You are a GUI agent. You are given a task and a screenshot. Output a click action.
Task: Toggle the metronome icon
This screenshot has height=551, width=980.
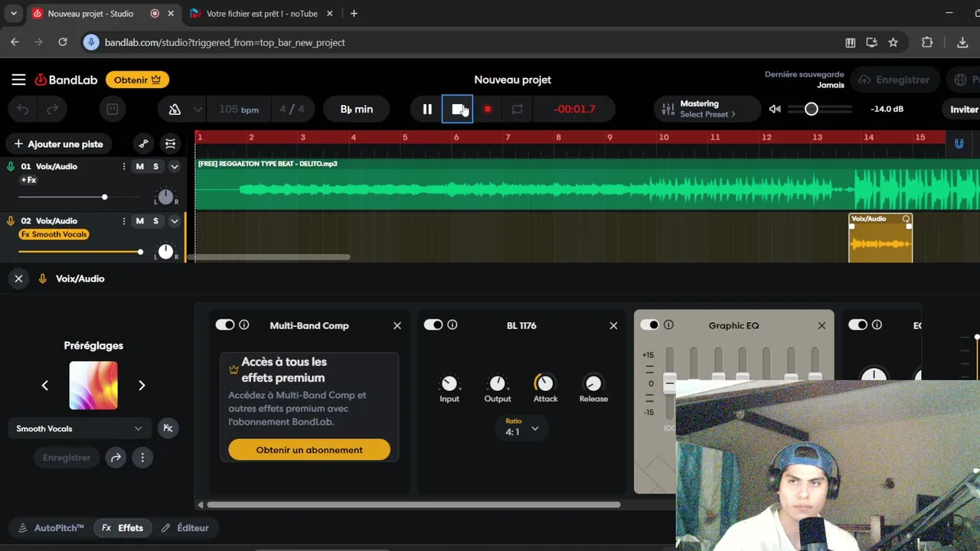[175, 109]
